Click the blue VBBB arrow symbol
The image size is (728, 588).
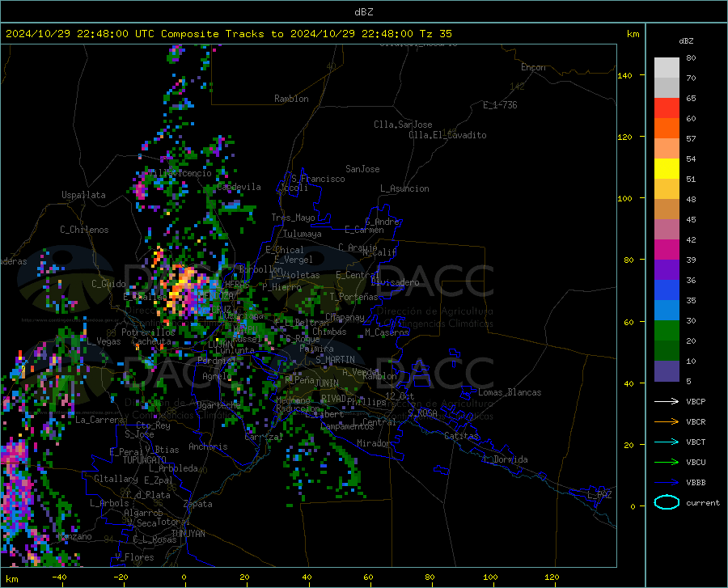click(x=667, y=483)
